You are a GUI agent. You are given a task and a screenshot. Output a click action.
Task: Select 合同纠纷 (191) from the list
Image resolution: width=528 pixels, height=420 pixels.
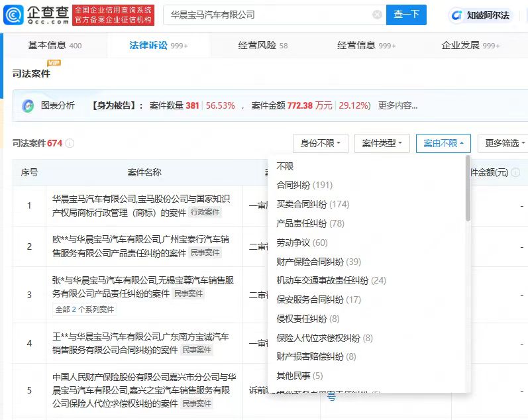coord(304,185)
